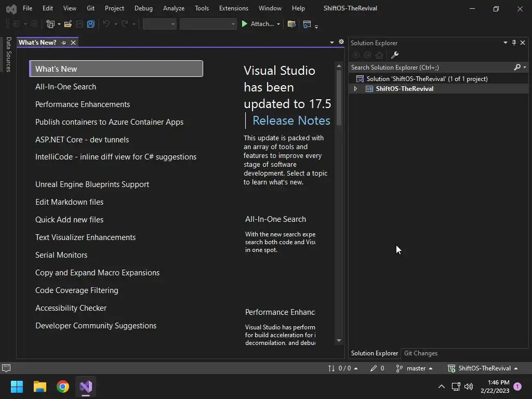Open the notification badge in the tray
This screenshot has width=532, height=399.
(x=517, y=387)
